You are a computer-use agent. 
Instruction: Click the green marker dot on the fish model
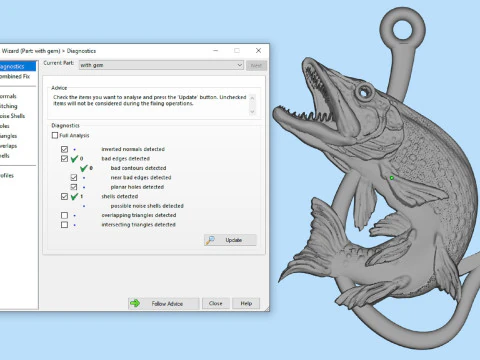point(392,178)
